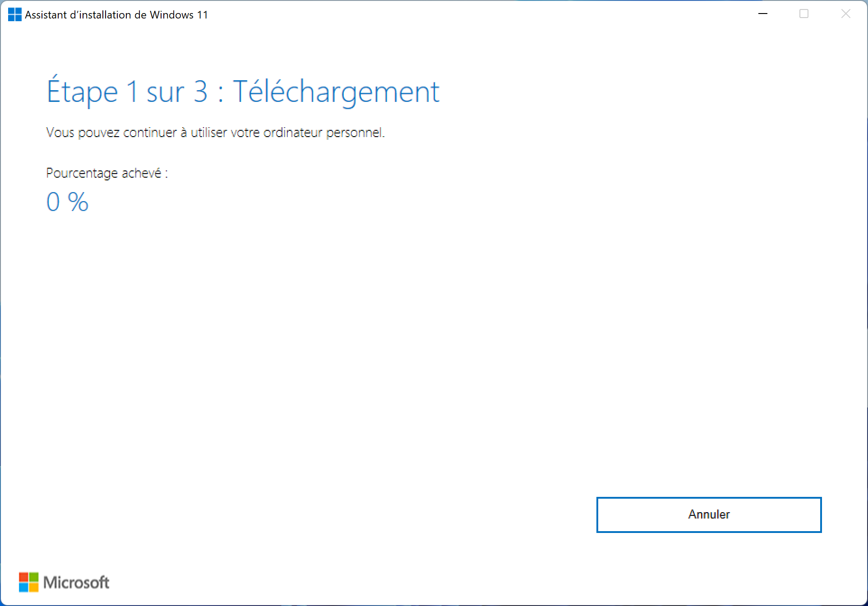Click the grayed-out maximize window button

point(804,14)
